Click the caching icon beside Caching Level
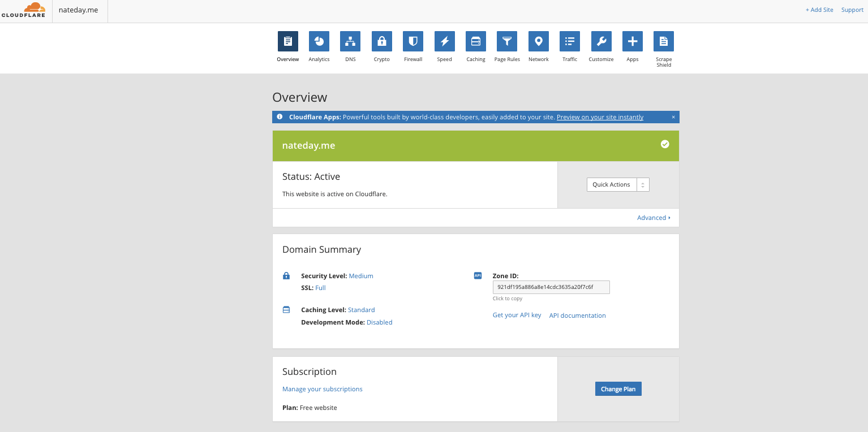 pyautogui.click(x=286, y=310)
